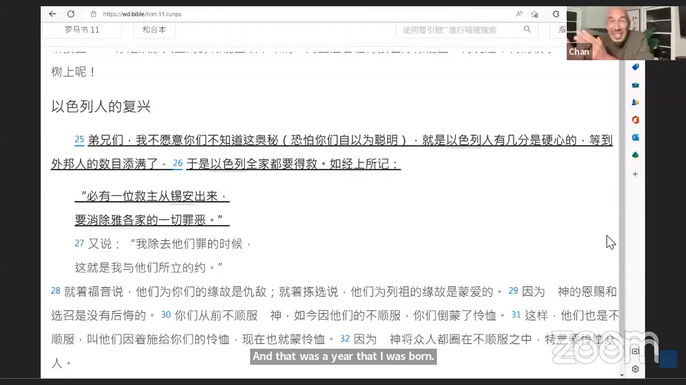Add page to favorites with star icon

[535, 14]
